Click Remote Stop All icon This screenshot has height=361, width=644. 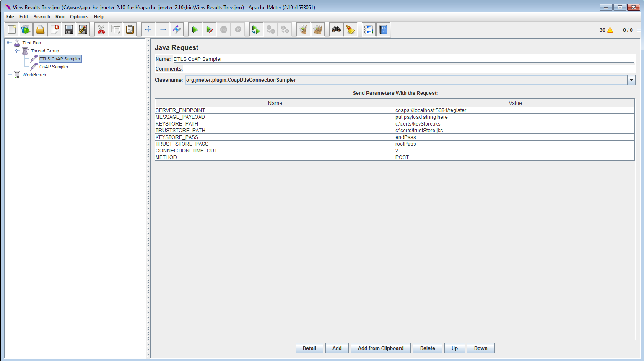270,29
